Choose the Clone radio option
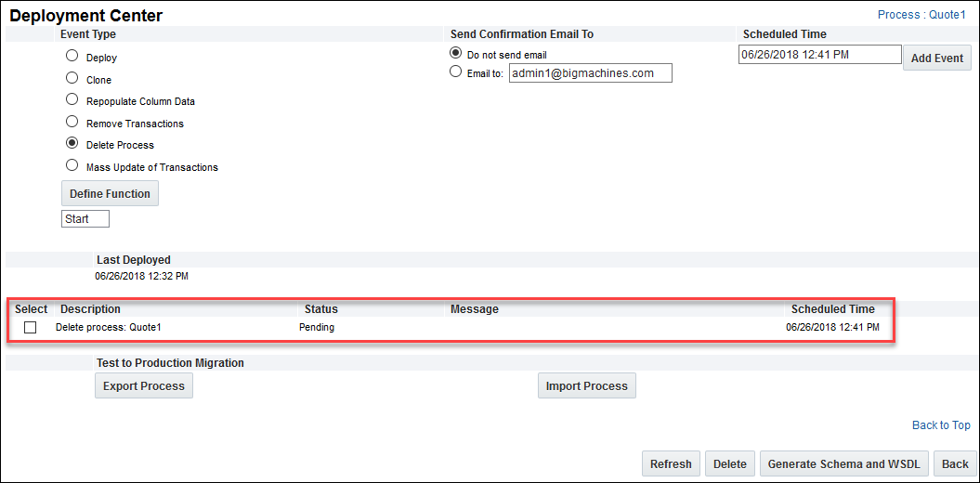This screenshot has height=483, width=980. pyautogui.click(x=72, y=79)
